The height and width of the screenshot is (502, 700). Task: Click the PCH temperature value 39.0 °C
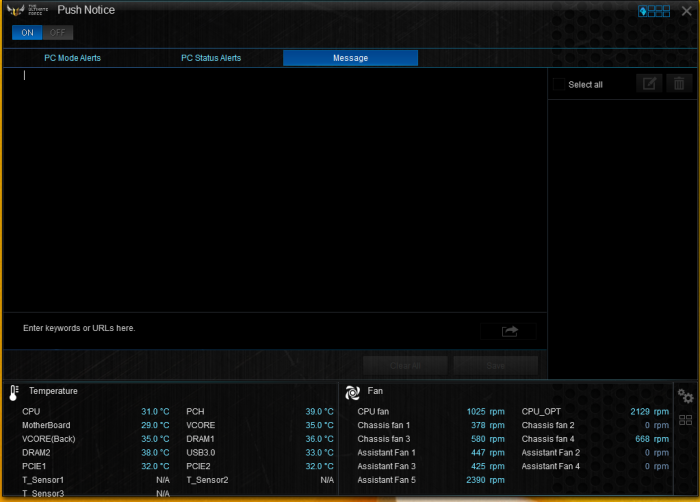(319, 411)
